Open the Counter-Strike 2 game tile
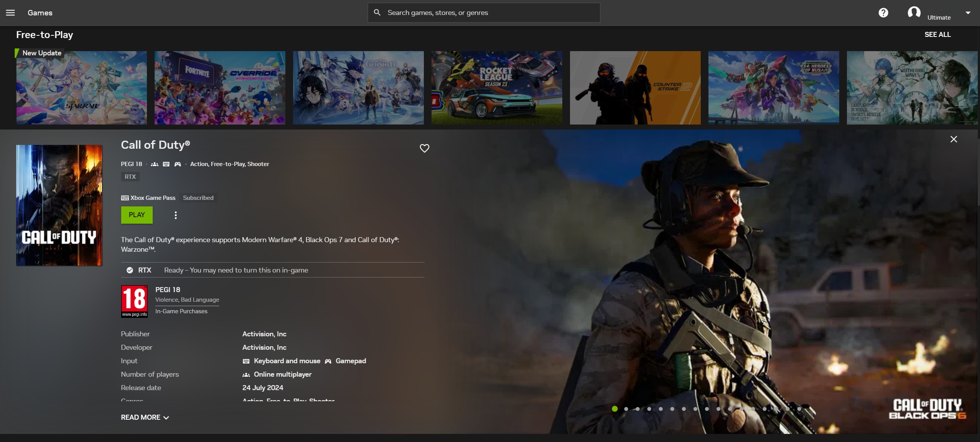This screenshot has width=980, height=442. 635,88
